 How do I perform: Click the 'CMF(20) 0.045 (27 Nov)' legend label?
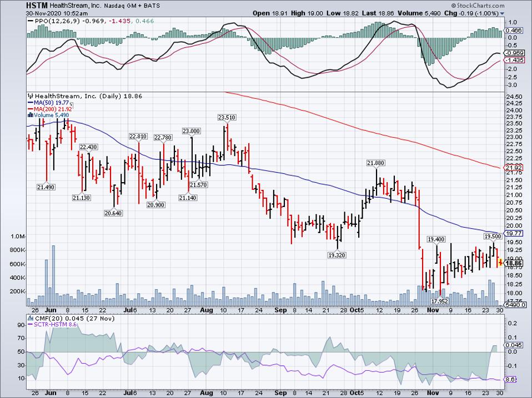[x=75, y=318]
